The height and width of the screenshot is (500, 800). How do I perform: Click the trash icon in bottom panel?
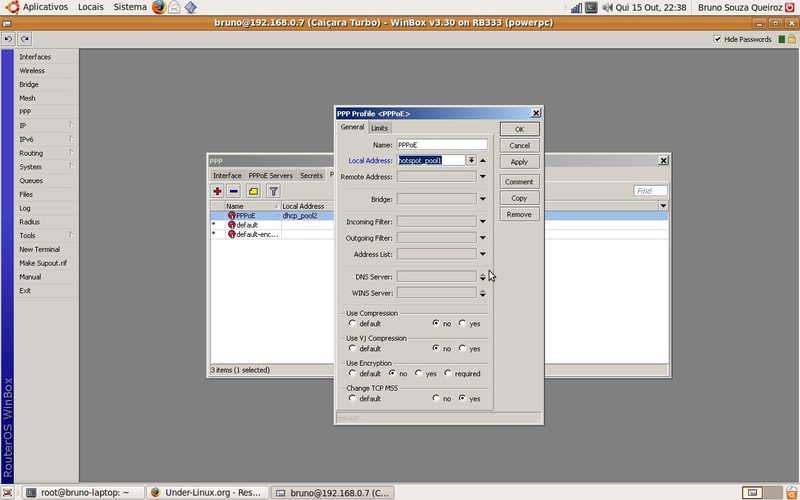(x=792, y=492)
